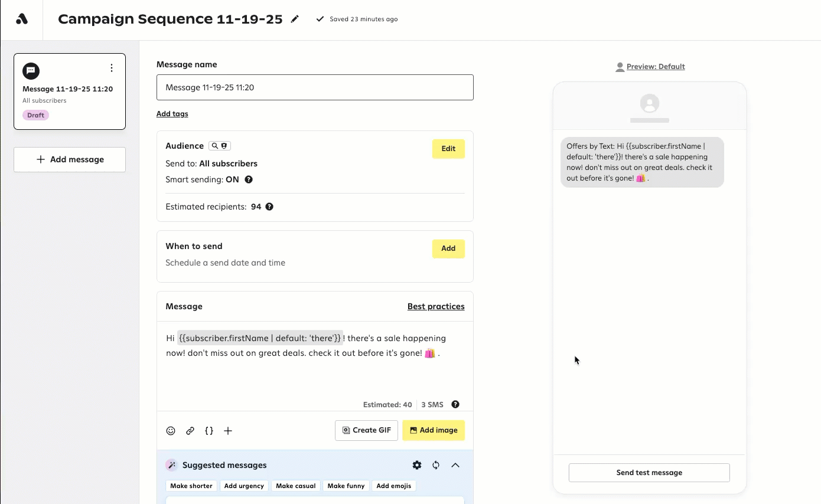The width and height of the screenshot is (821, 504).
Task: Click the emoji picker smiley icon
Action: tap(171, 431)
